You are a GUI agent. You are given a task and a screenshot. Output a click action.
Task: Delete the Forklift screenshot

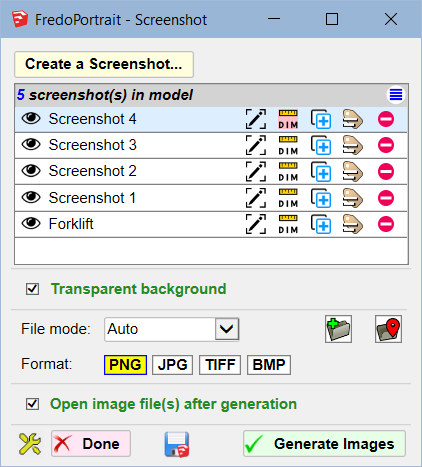(x=386, y=224)
